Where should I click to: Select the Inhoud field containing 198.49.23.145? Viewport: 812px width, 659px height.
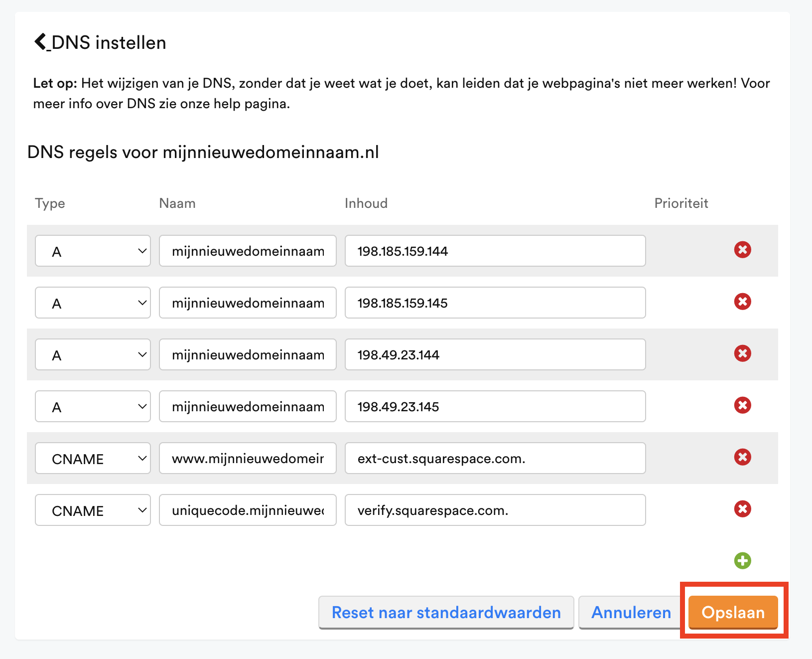point(495,406)
